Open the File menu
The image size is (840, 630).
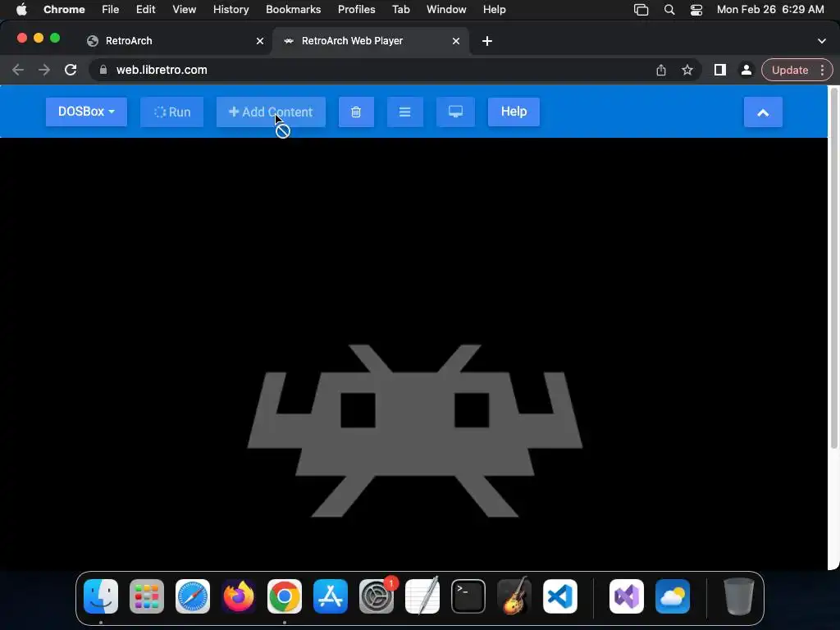[111, 10]
